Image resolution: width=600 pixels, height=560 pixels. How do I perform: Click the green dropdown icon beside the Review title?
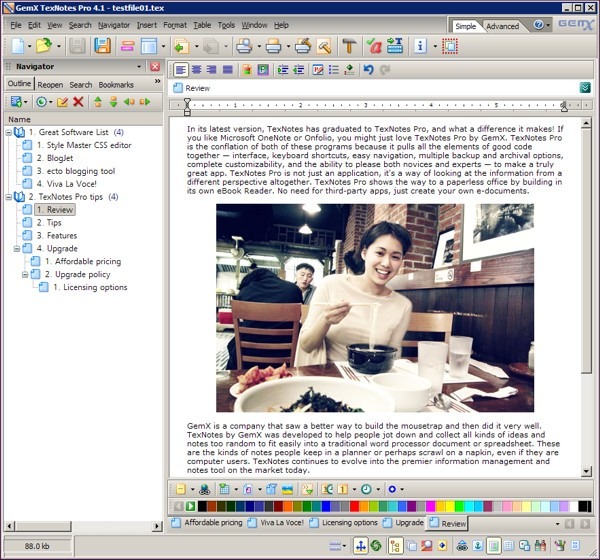(x=585, y=88)
